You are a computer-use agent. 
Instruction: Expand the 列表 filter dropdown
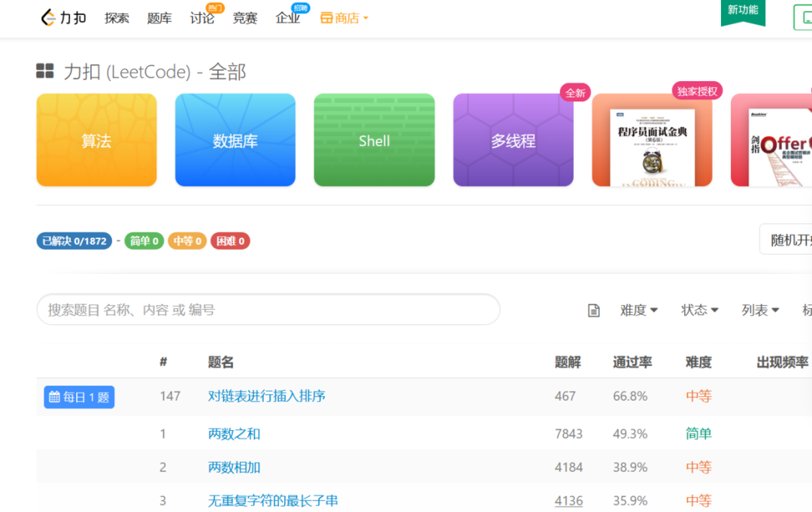click(760, 310)
